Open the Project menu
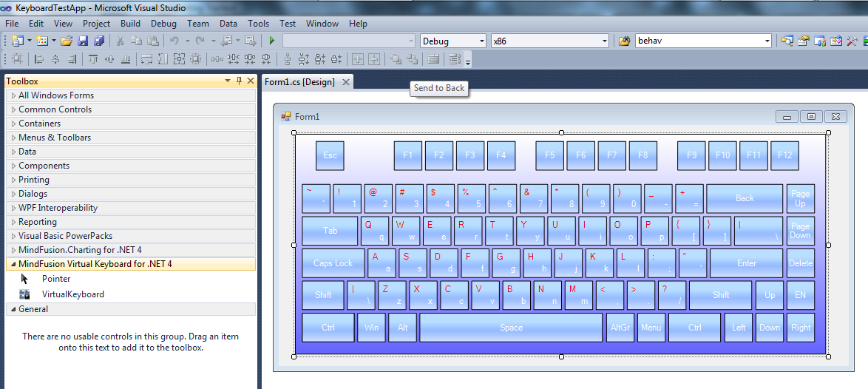 click(x=96, y=23)
